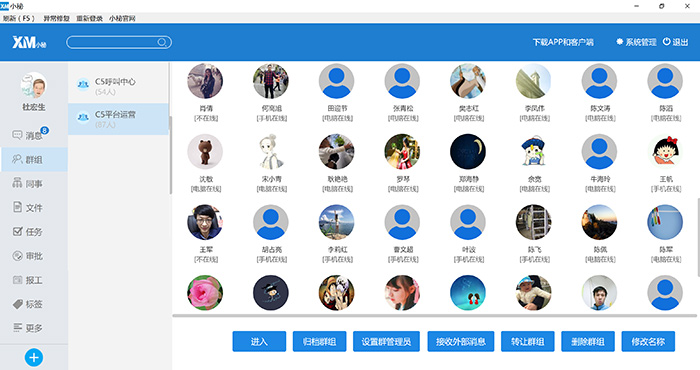
Task: Click the 删除群组 button
Action: pyautogui.click(x=588, y=341)
